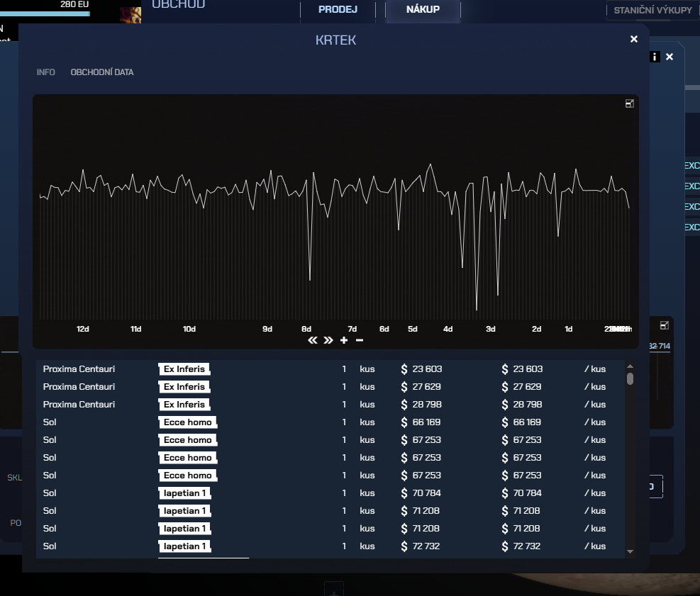The width and height of the screenshot is (700, 596).
Task: Open STANIČNÍ VÝKUPY
Action: 652,10
